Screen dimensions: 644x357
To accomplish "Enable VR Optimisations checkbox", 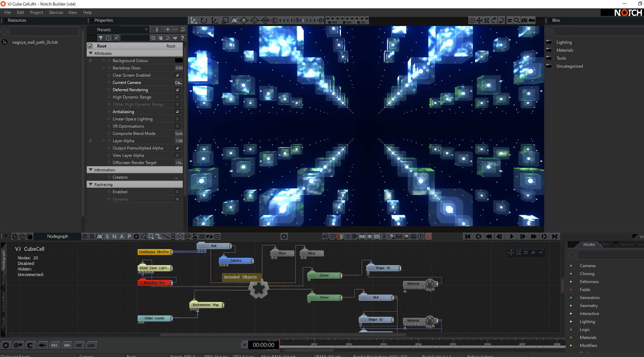I will (178, 126).
